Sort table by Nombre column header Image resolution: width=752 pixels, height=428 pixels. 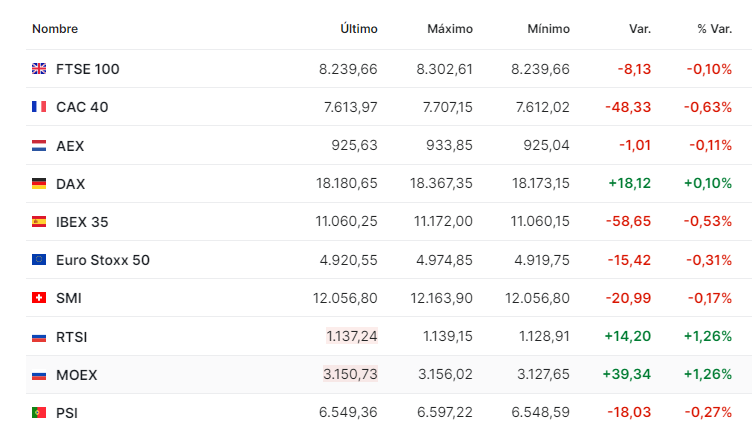click(x=55, y=29)
